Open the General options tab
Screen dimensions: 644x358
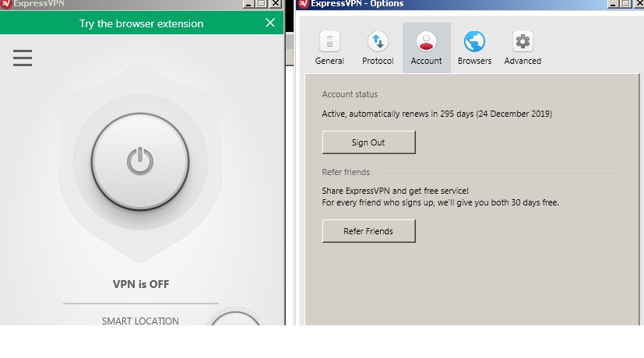point(329,48)
